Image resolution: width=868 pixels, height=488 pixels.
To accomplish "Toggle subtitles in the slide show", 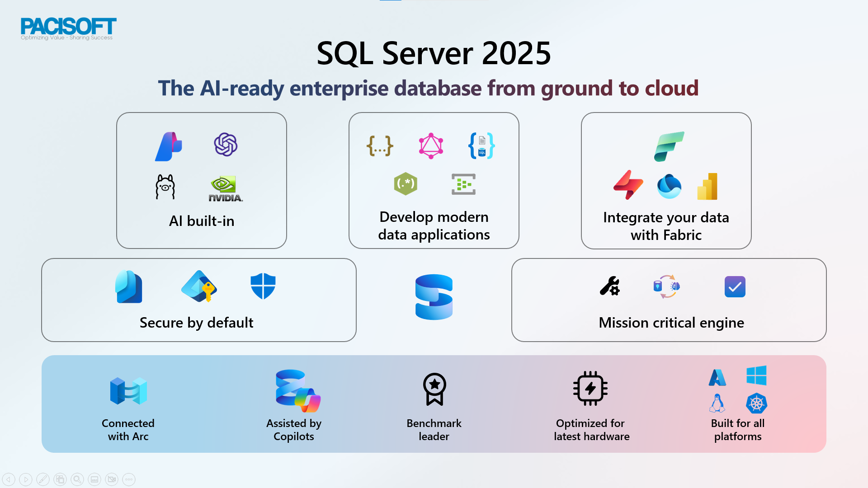I will click(94, 479).
